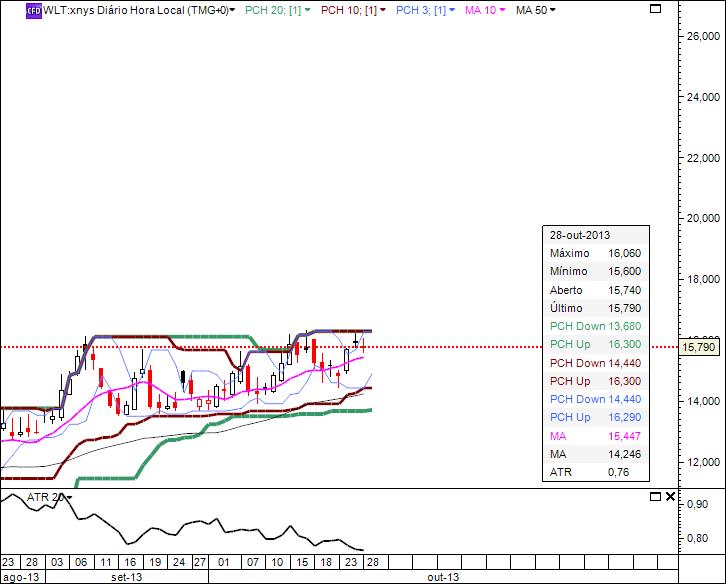This screenshot has height=584, width=726.
Task: Click the 11 date marker on time axis
Action: pos(106,562)
